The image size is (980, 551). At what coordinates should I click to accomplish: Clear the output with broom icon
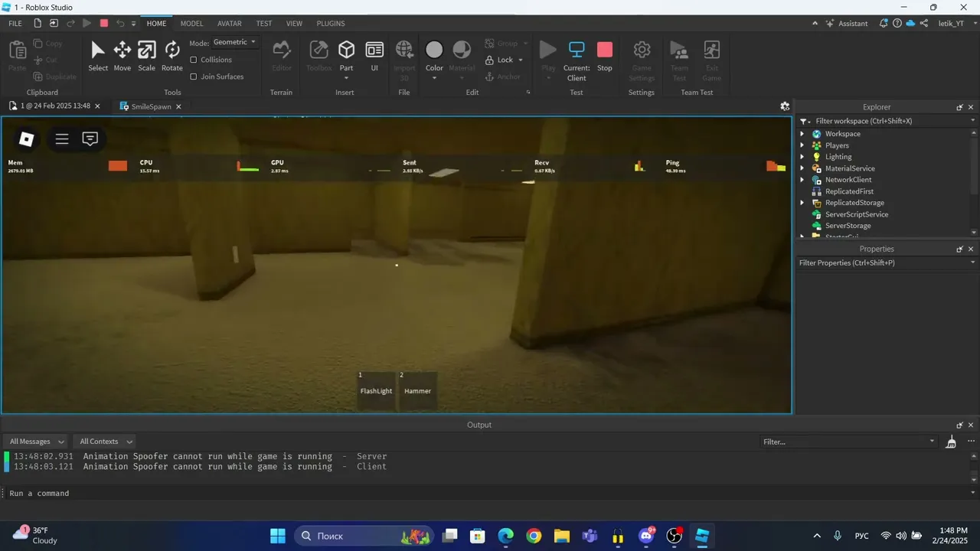951,442
